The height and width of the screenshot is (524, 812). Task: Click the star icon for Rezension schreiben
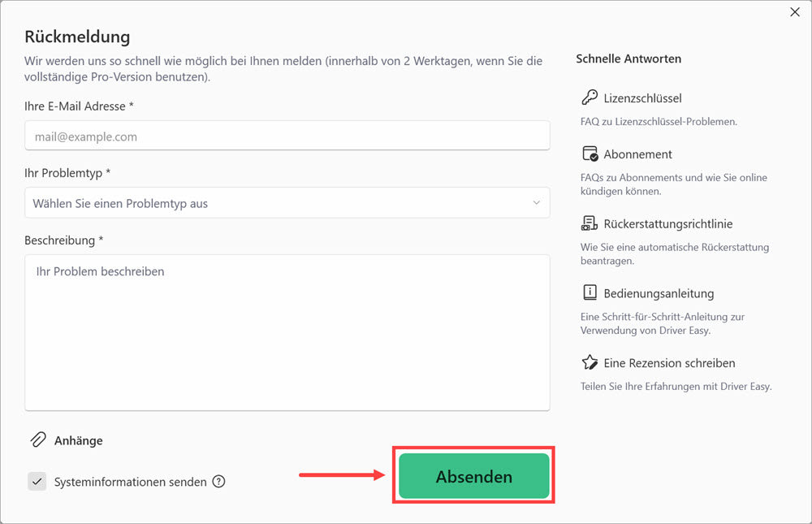(590, 362)
